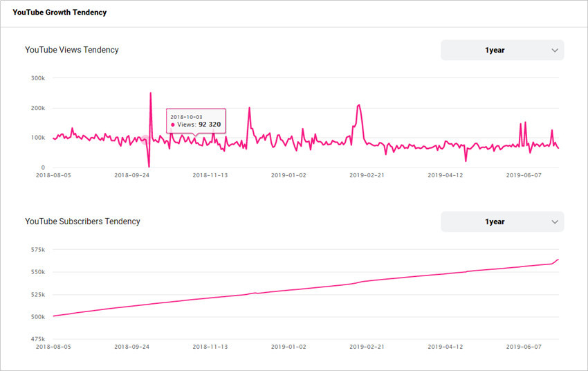Click the 575k label on the subscribers y-axis
Screen dimensions: 588x371
point(38,249)
